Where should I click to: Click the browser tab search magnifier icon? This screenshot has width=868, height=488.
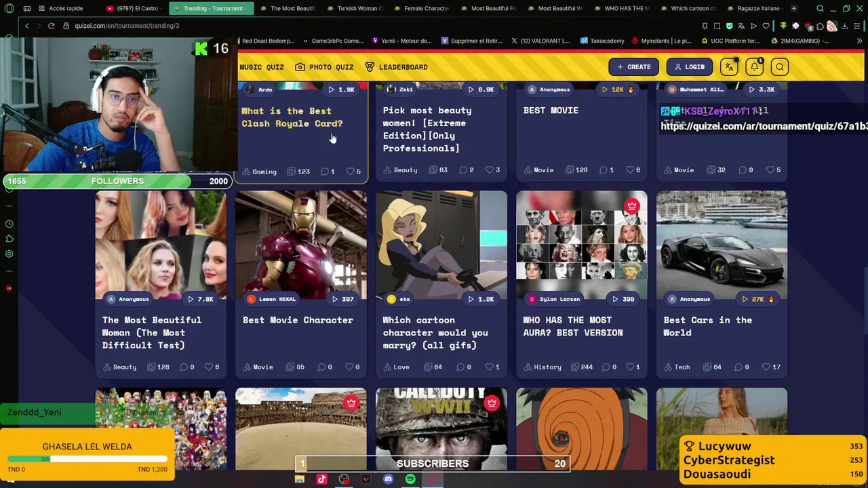(x=820, y=9)
